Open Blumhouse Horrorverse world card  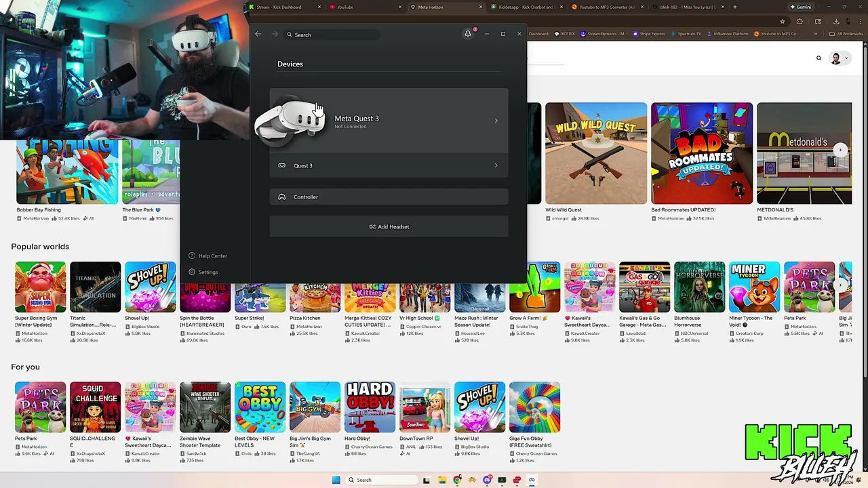tap(699, 287)
